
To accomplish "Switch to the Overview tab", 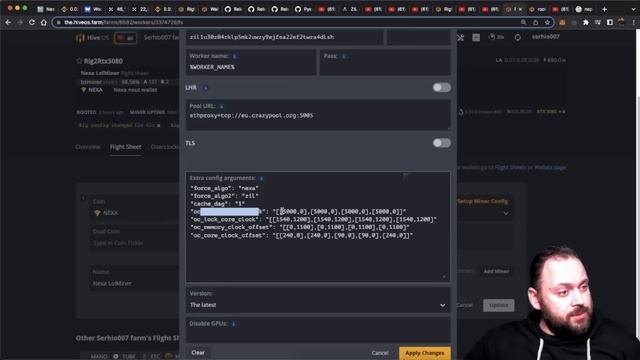I will pos(88,147).
